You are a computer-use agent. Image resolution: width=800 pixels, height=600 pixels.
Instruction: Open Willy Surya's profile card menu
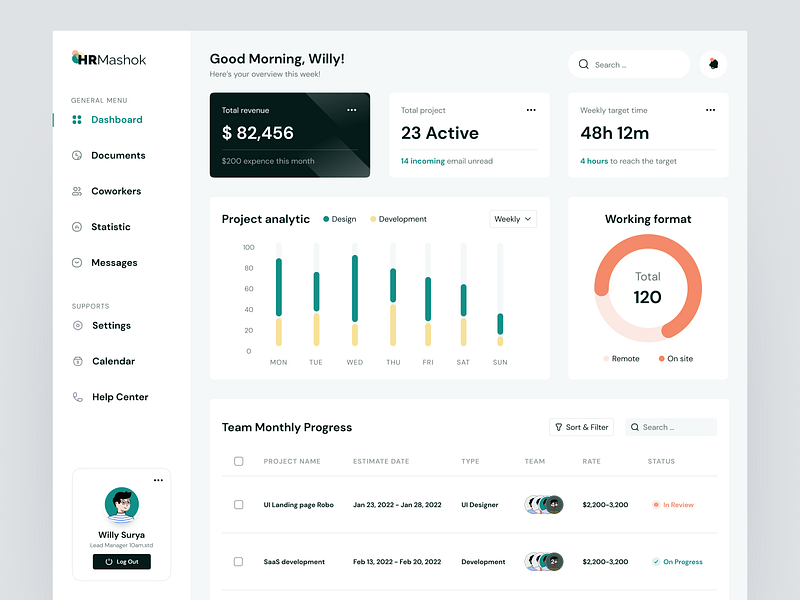click(157, 479)
